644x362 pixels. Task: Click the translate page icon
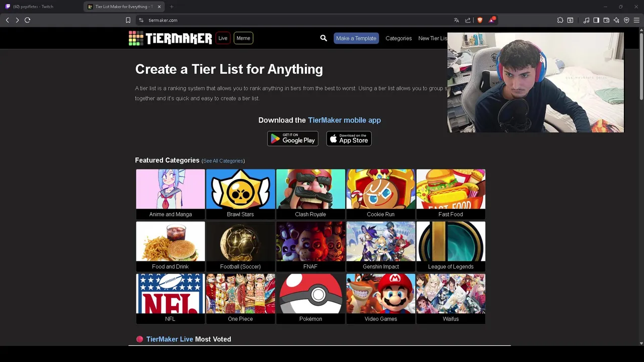coord(456,20)
